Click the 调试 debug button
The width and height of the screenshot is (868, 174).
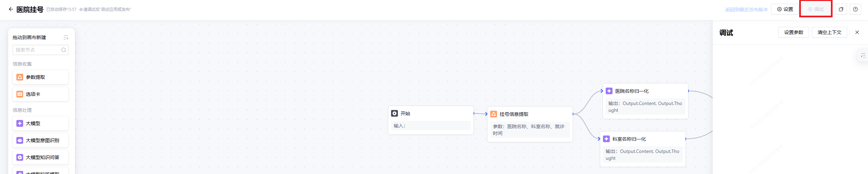tap(816, 9)
